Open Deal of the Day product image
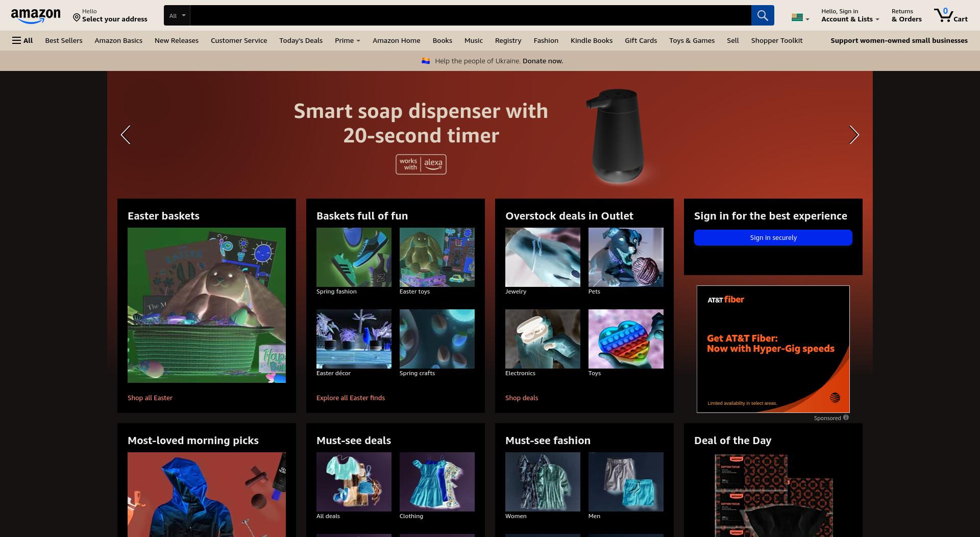The image size is (980, 537). click(x=773, y=495)
